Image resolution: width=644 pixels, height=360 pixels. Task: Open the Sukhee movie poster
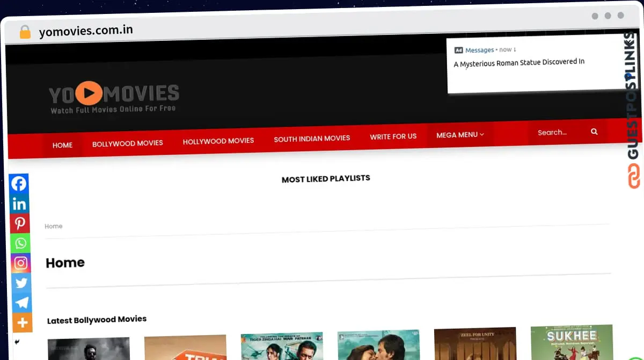pos(572,342)
